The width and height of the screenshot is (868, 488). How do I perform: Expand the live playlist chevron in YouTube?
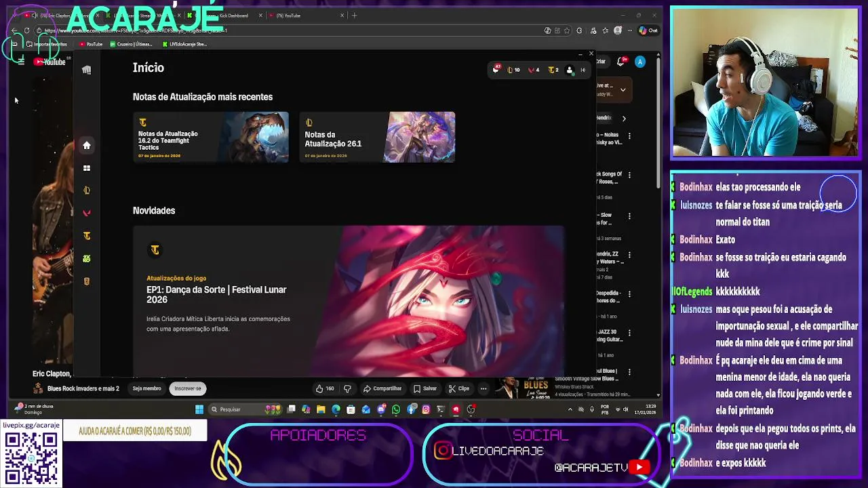pos(623,89)
